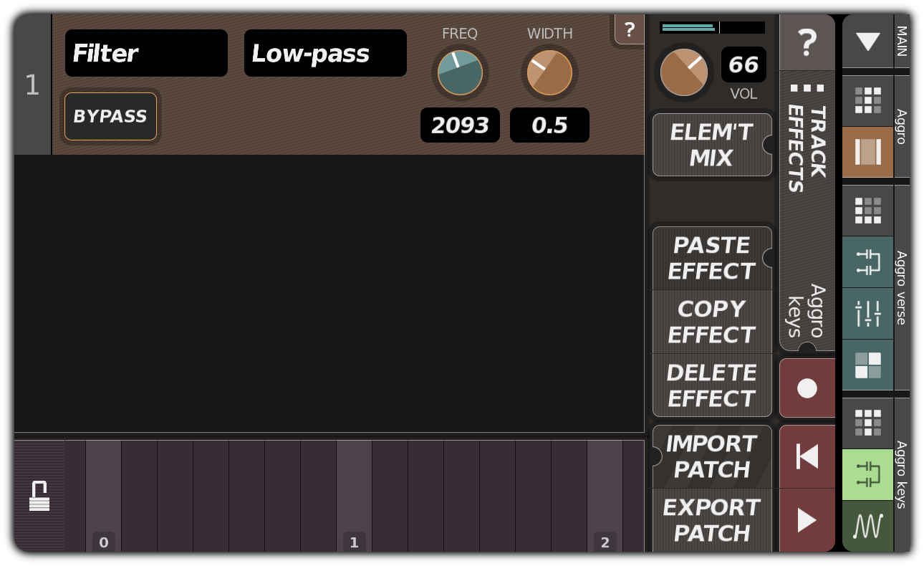Select the brown instrument icon on Aggro track

867,153
